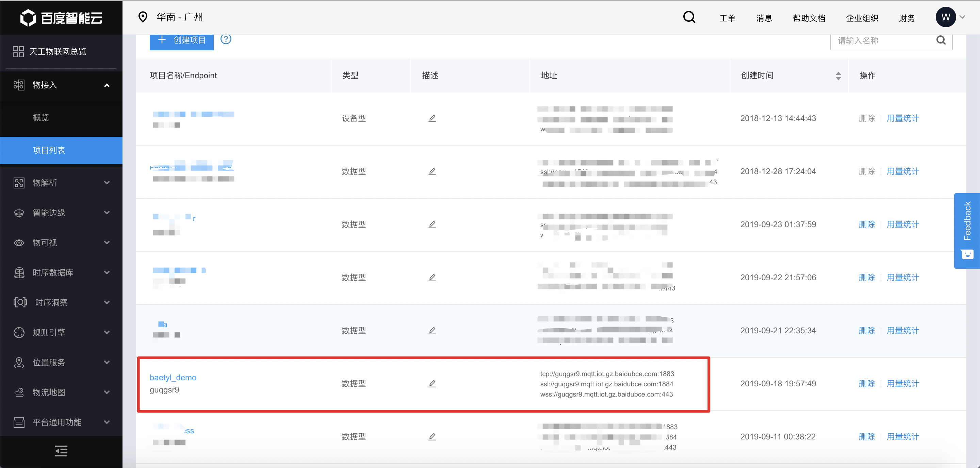This screenshot has height=468, width=980.
Task: Expand the 平台通用功能 menu chevron
Action: click(107, 422)
